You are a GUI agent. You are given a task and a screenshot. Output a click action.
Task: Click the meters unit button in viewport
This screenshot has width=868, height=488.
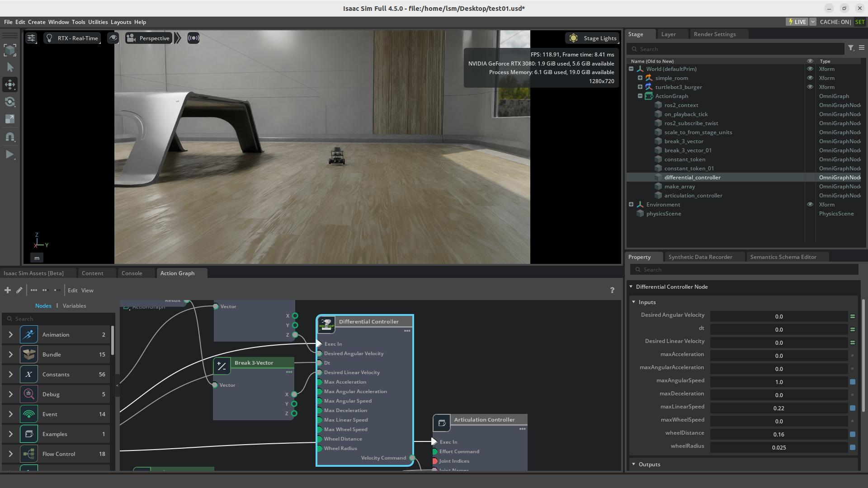point(37,258)
